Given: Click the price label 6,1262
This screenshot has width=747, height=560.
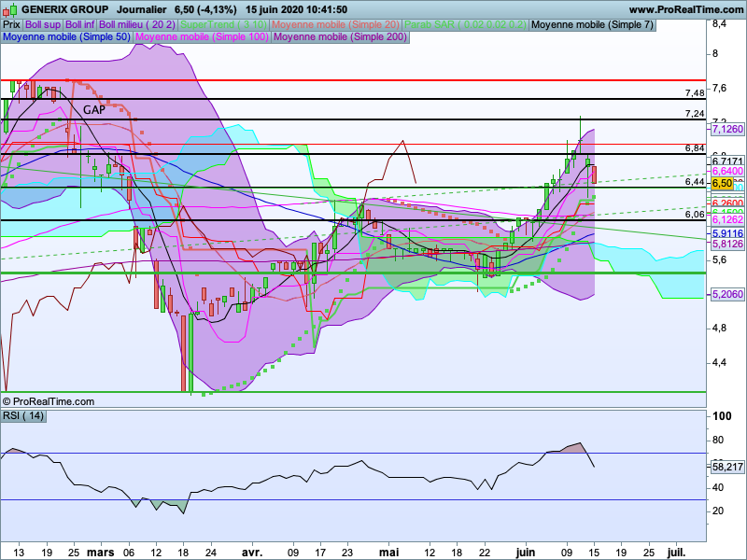Looking at the screenshot, I should pos(727,219).
